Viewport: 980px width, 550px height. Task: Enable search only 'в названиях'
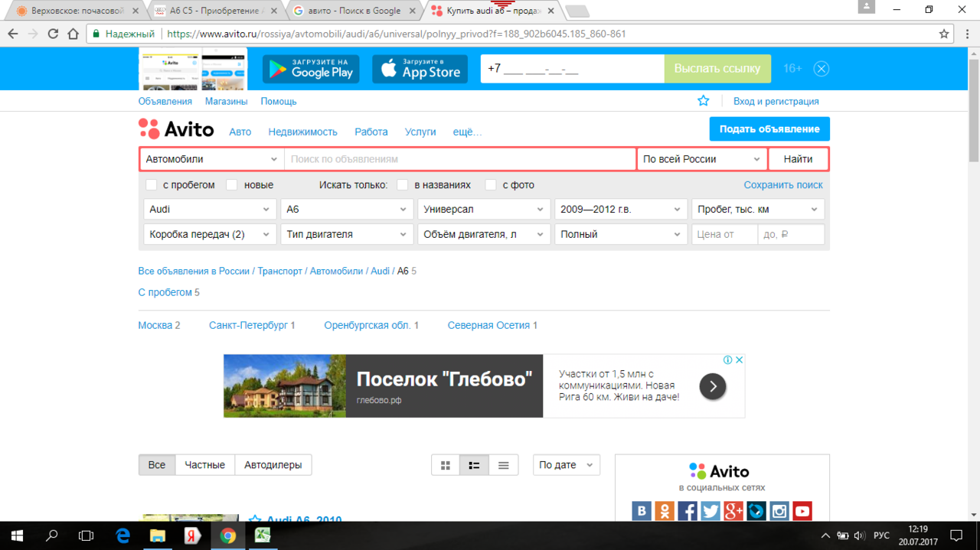[403, 185]
